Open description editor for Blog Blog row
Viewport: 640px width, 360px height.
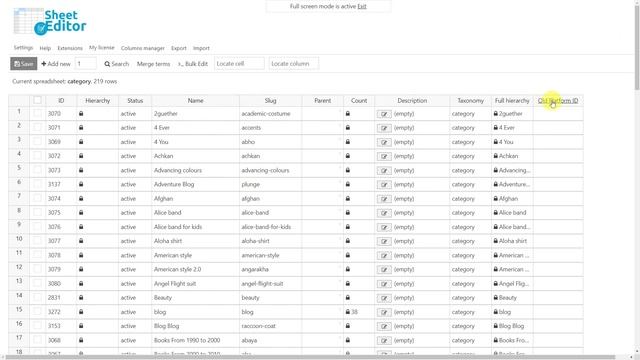tap(384, 326)
